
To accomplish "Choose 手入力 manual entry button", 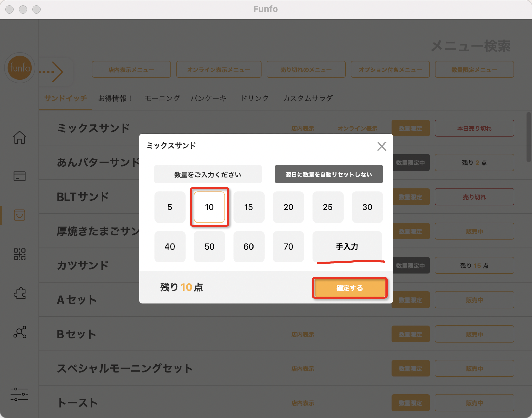I will point(347,246).
